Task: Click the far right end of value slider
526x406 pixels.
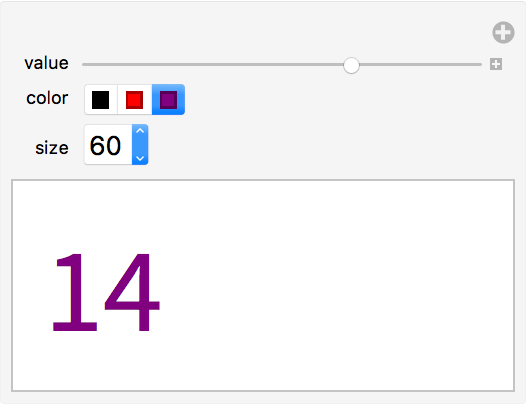Action: [480, 64]
